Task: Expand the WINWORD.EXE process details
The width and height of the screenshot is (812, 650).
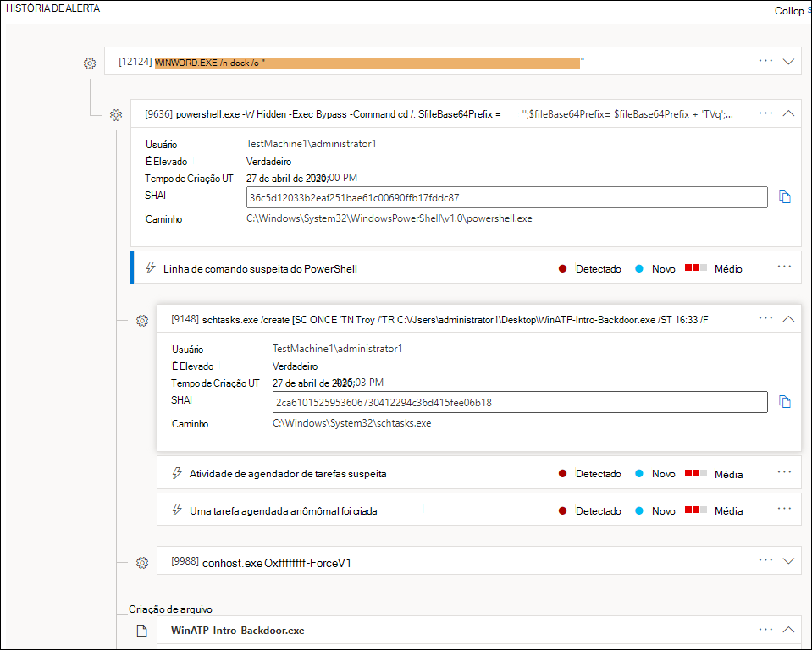Action: tap(789, 61)
